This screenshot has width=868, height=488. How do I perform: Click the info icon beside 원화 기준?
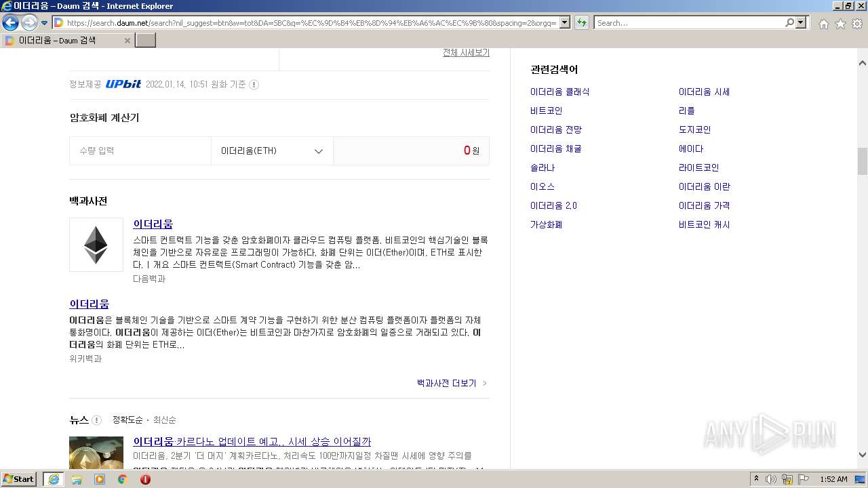(254, 85)
